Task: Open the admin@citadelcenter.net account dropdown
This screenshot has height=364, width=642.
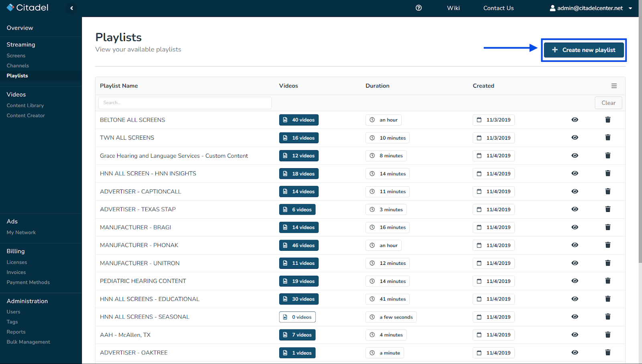Action: click(x=591, y=8)
